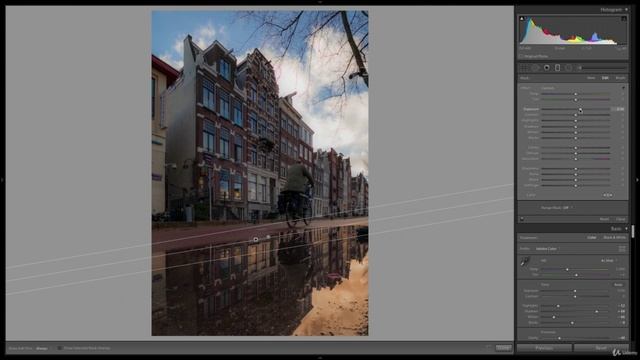Toggle graduated filter on/off switch
640x360 pixels.
coord(522,219)
